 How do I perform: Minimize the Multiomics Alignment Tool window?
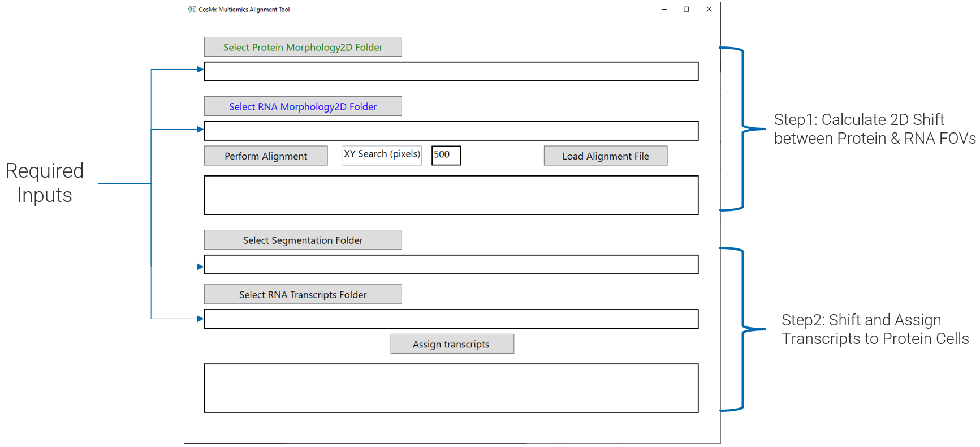pyautogui.click(x=664, y=9)
